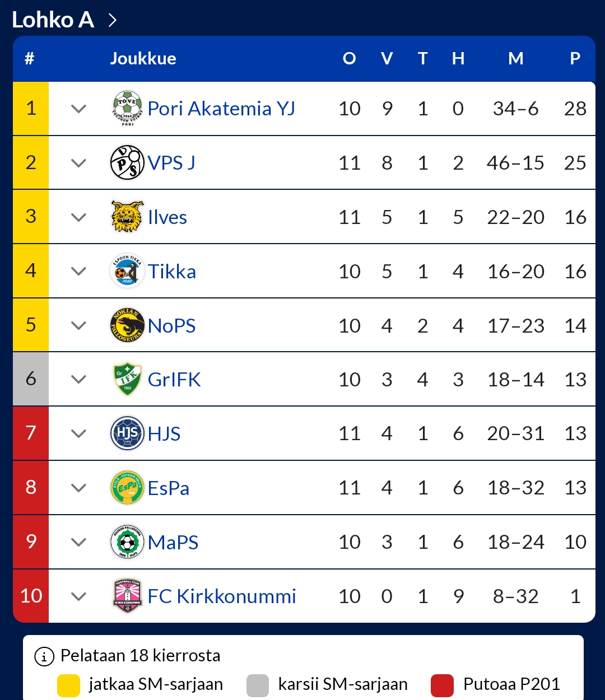This screenshot has width=605, height=700.
Task: Click the Ilves lynx logo
Action: click(x=127, y=217)
